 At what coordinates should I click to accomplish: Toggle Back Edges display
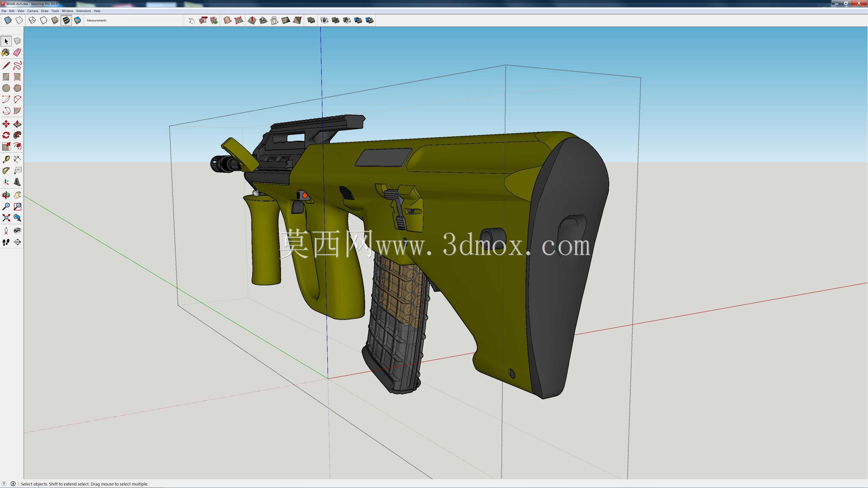(19, 21)
